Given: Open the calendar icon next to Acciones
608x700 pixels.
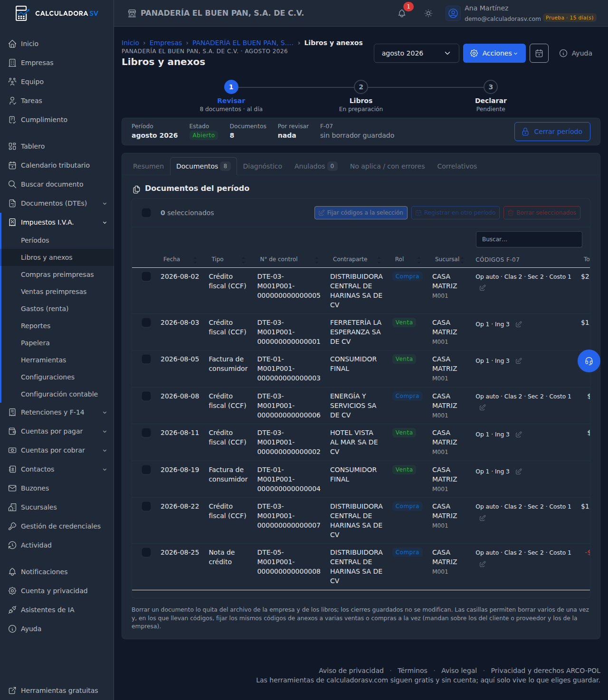Looking at the screenshot, I should click(x=539, y=53).
